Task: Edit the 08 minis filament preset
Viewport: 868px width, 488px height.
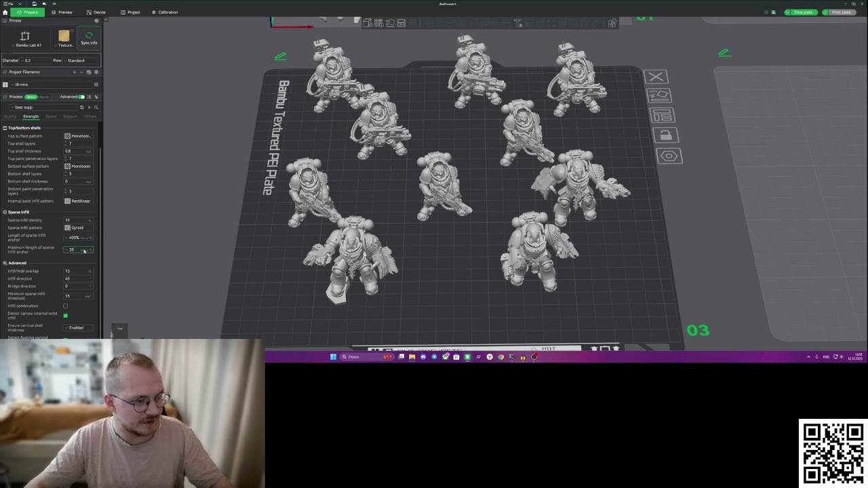Action: click(x=96, y=85)
